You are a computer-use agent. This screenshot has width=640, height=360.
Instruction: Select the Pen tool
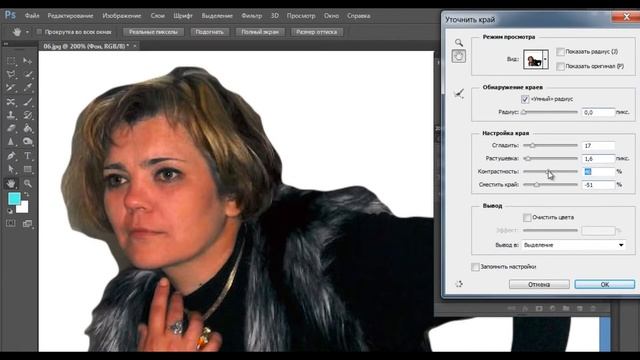point(11,156)
